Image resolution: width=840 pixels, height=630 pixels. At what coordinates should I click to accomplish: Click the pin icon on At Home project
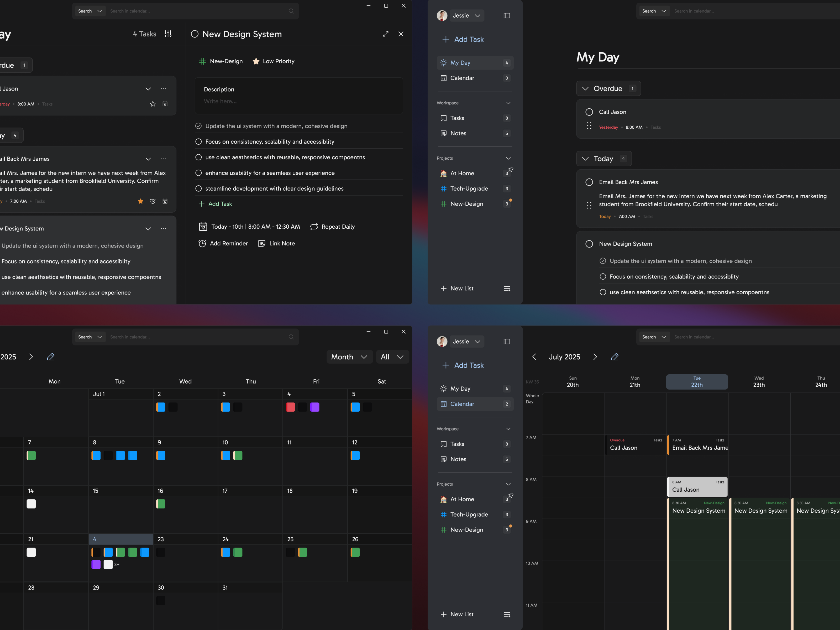click(511, 170)
